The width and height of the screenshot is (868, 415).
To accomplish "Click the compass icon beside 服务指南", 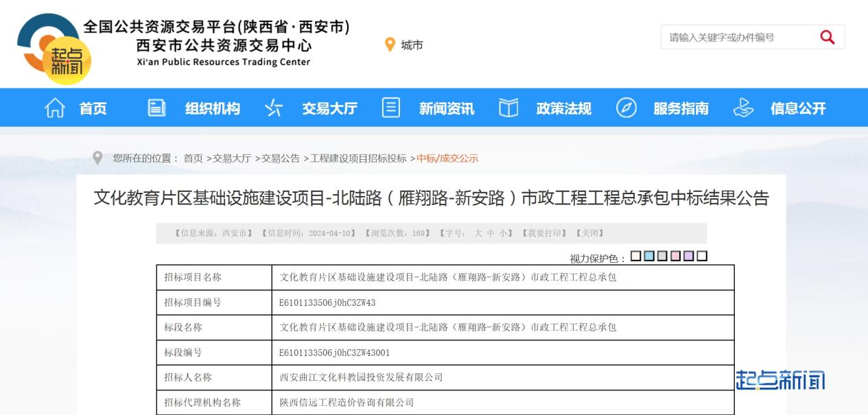I will point(626,108).
